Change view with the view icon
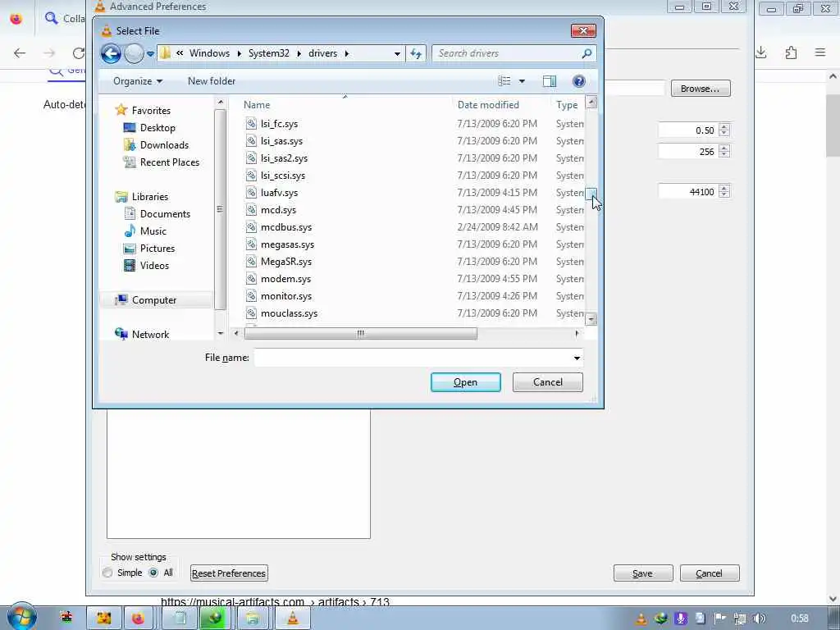 tap(504, 81)
